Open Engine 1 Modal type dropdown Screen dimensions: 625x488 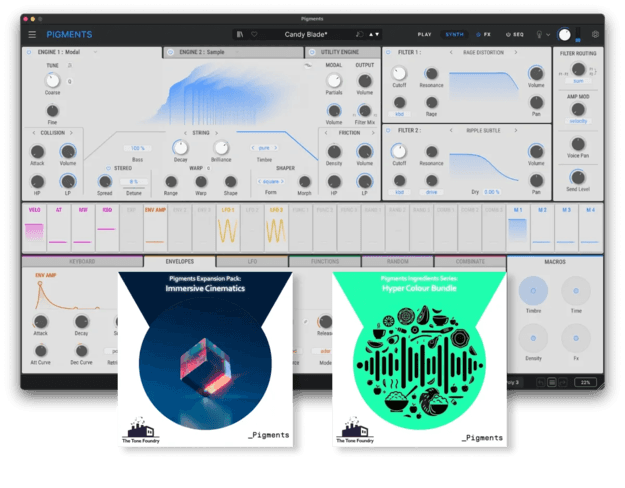[x=95, y=52]
